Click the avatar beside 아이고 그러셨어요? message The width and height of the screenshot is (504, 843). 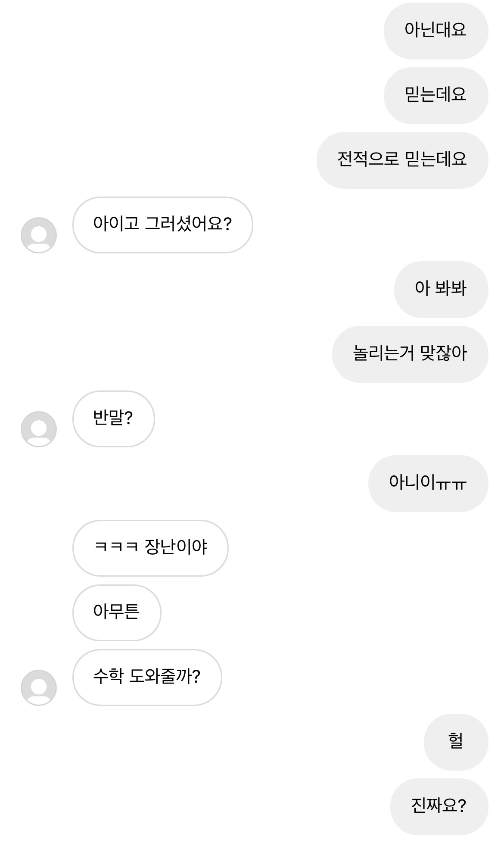tap(39, 235)
